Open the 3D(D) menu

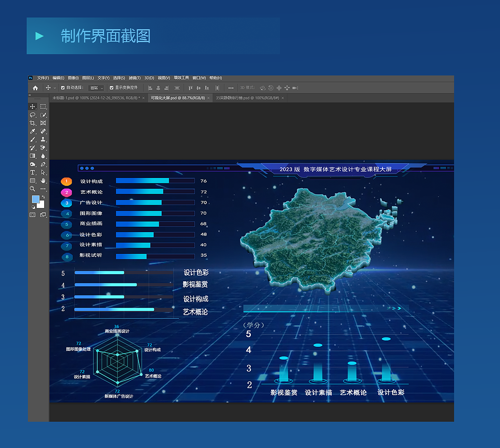click(x=149, y=78)
